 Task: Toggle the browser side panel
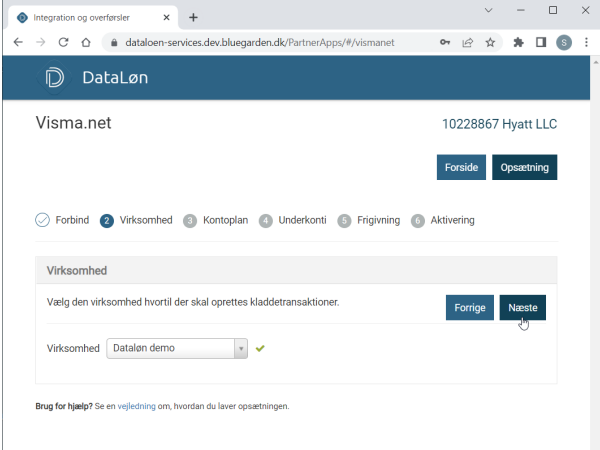541,42
